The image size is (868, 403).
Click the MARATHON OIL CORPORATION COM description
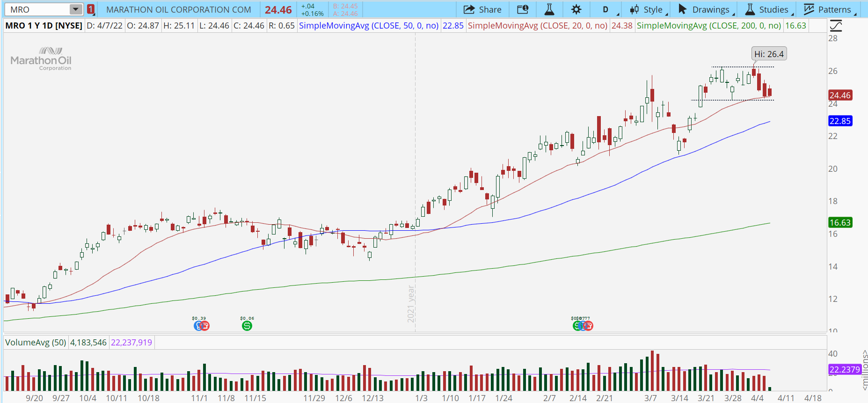click(x=179, y=9)
